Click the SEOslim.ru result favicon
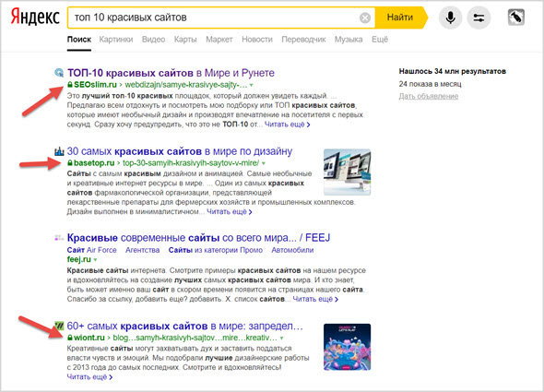544x392 pixels. click(59, 73)
